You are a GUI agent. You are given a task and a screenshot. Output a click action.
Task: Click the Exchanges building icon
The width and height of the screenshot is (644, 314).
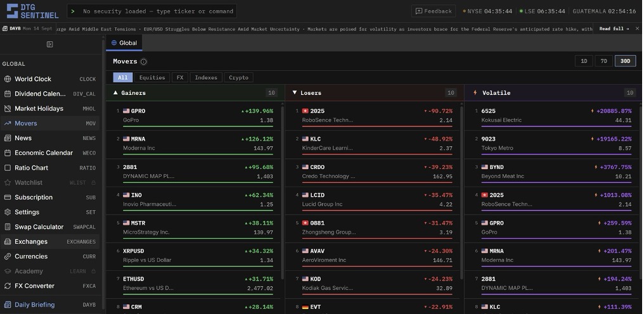[8, 241]
